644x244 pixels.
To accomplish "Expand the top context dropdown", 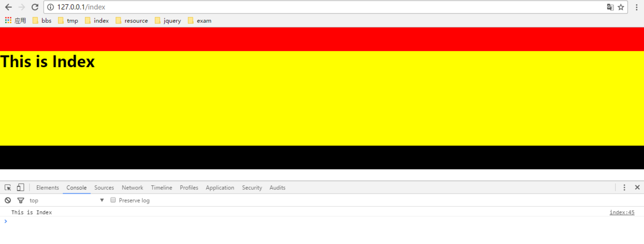I will [66, 200].
